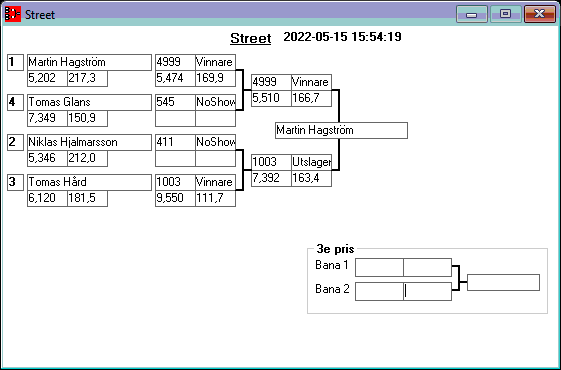Click the Bana 2 label
This screenshot has width=561, height=370.
[x=332, y=289]
